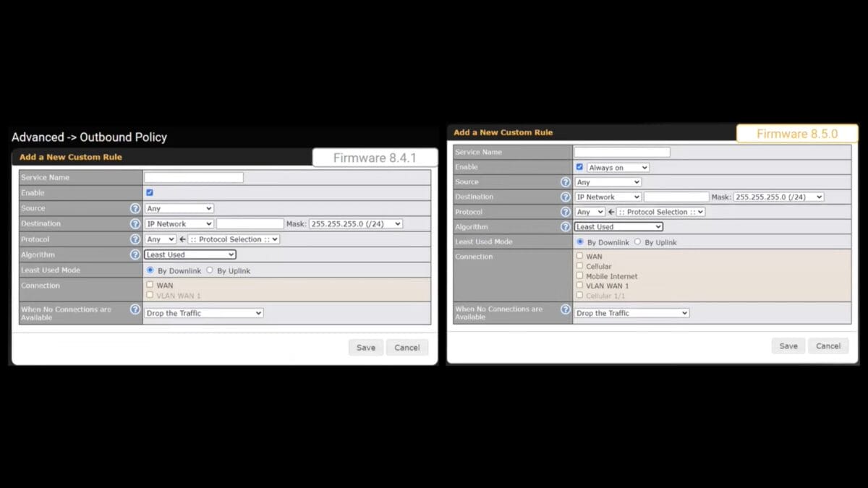This screenshot has height=488, width=868.
Task: Check the Cellular connection checkbox
Action: coord(579,266)
